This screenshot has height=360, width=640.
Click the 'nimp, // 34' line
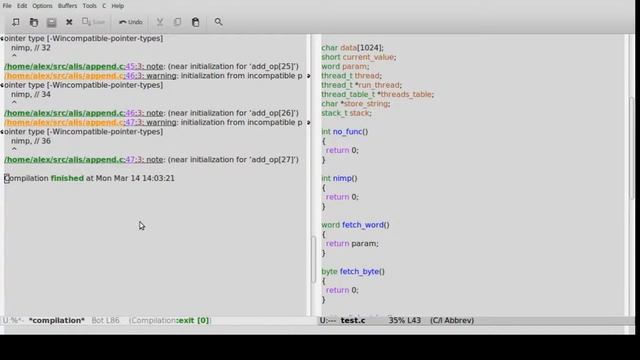pos(31,94)
